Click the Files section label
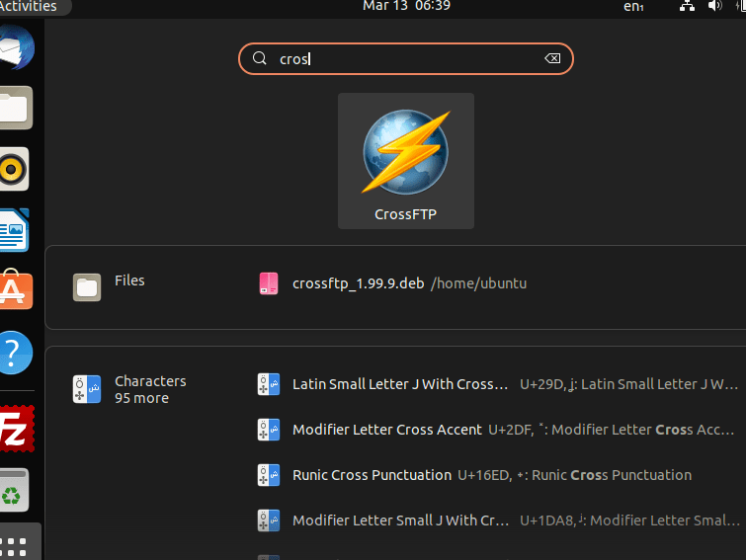The width and height of the screenshot is (746, 560). coord(129,280)
